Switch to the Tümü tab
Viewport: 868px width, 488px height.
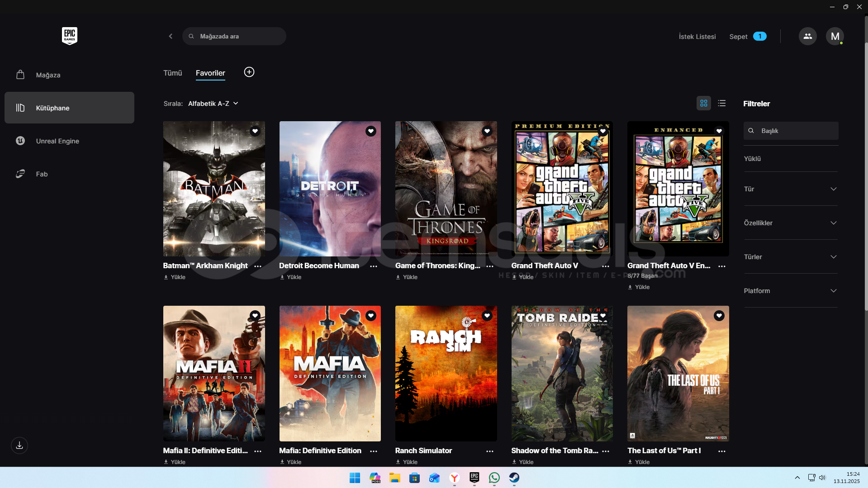tap(172, 73)
